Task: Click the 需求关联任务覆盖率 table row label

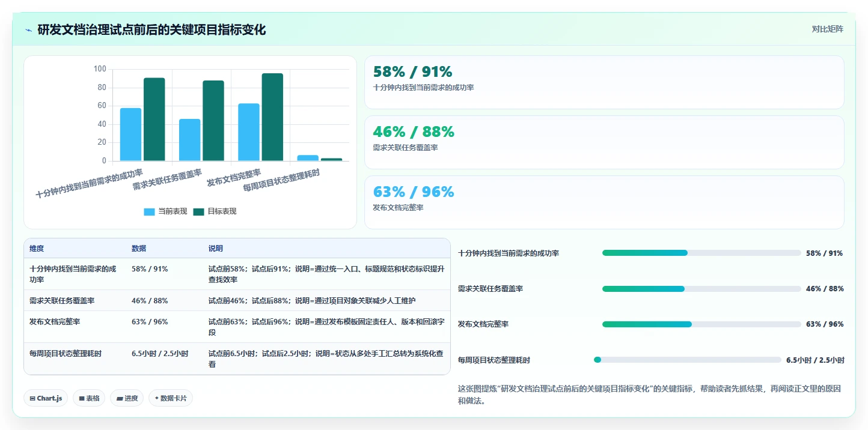Action: (62, 301)
